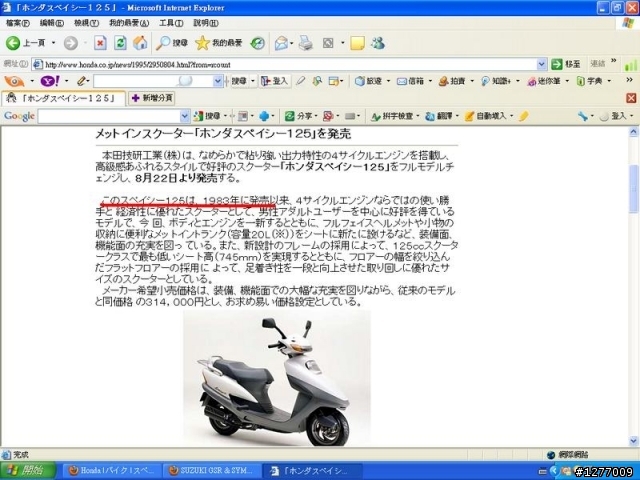Open the 檔案 menu
The height and width of the screenshot is (480, 640).
18,23
